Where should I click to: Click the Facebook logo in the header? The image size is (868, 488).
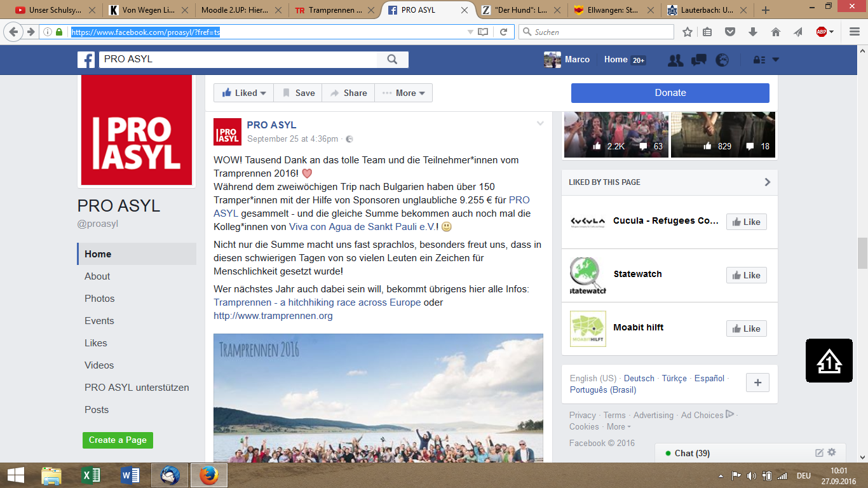click(86, 60)
